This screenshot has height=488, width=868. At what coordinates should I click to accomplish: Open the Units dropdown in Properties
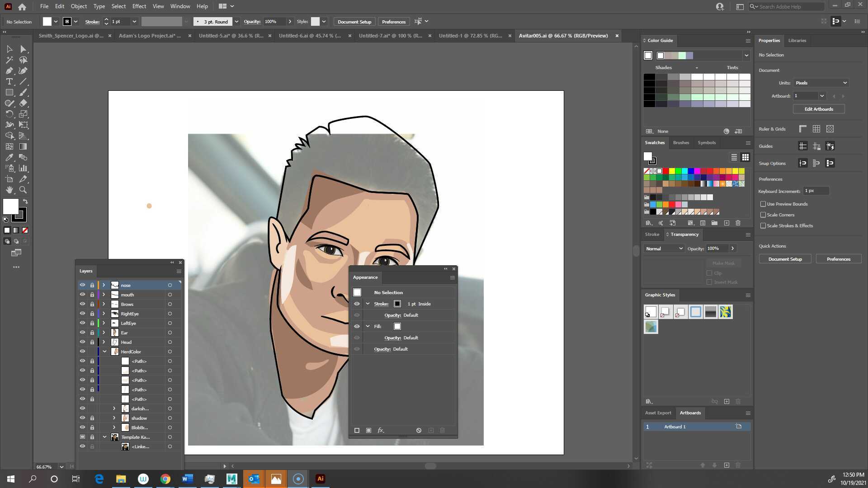821,83
